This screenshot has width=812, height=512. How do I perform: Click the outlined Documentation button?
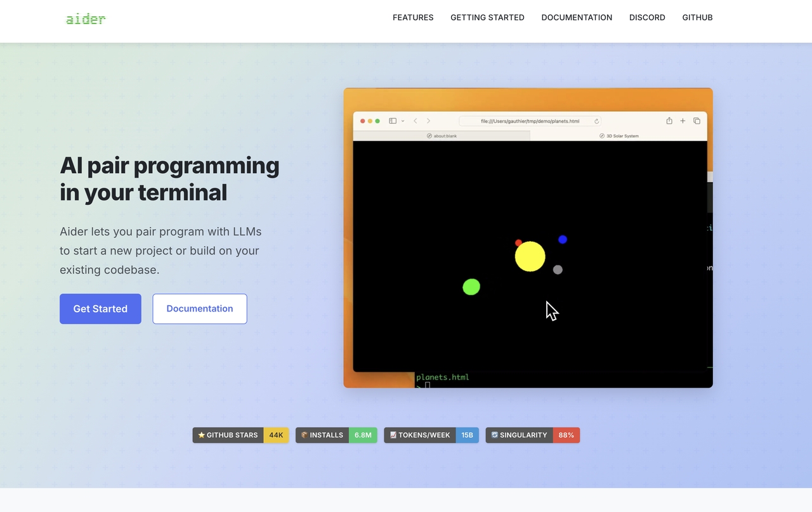pyautogui.click(x=200, y=309)
